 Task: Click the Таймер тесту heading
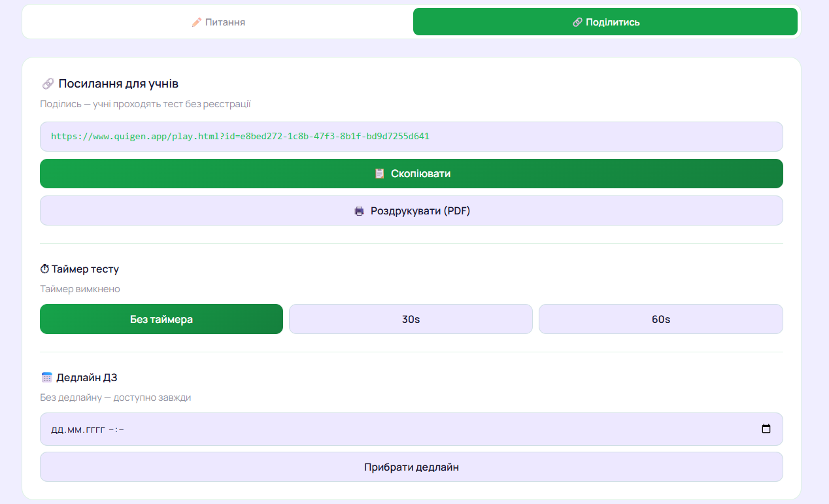[x=80, y=269]
